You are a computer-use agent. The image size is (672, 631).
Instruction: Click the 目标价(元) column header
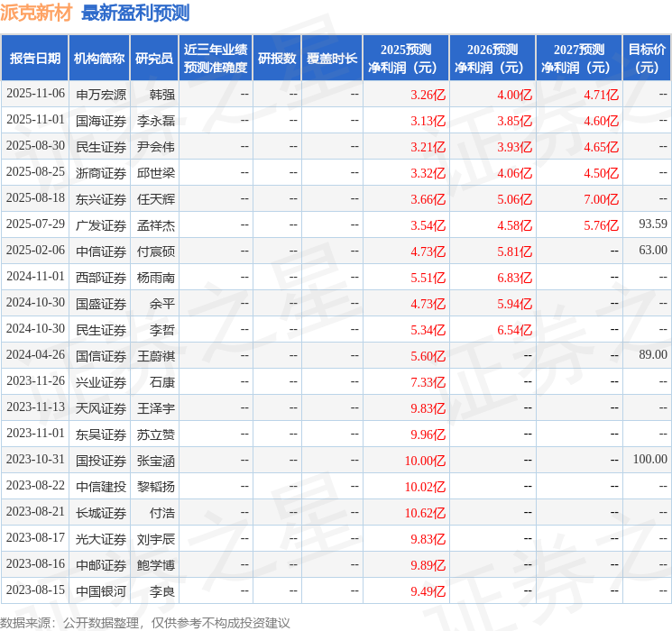point(646,59)
